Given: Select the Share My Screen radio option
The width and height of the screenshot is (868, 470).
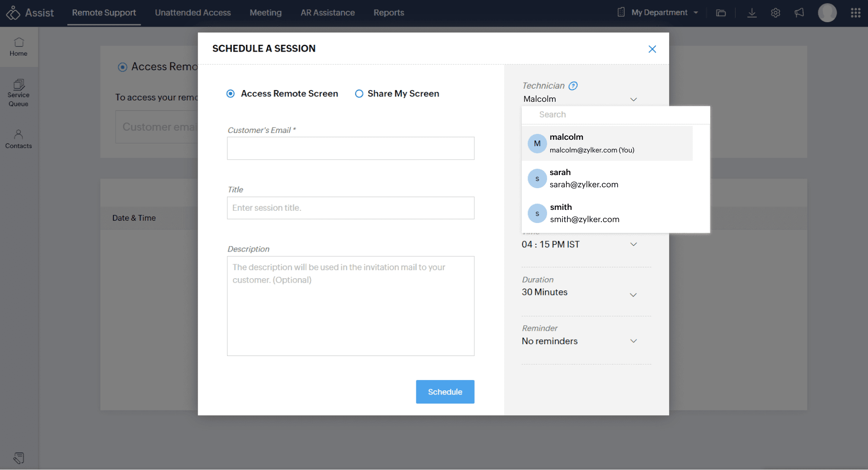Looking at the screenshot, I should [359, 94].
